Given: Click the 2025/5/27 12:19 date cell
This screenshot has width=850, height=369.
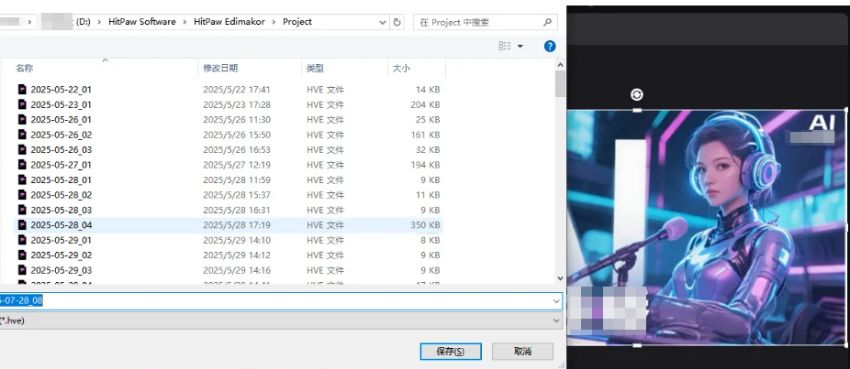Looking at the screenshot, I should click(237, 165).
